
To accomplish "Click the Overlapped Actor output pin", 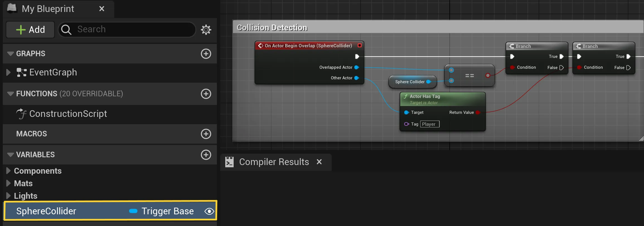I will 357,67.
